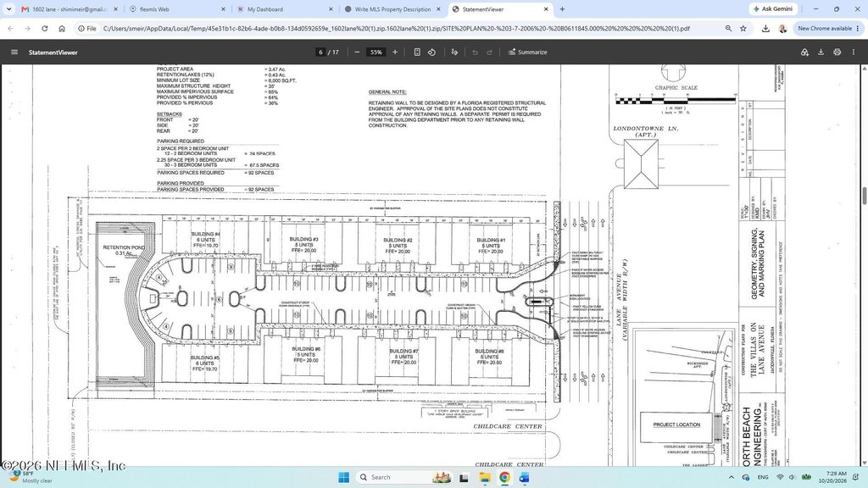The height and width of the screenshot is (488, 868).
Task: Click New Chrome available update button
Action: pos(824,28)
